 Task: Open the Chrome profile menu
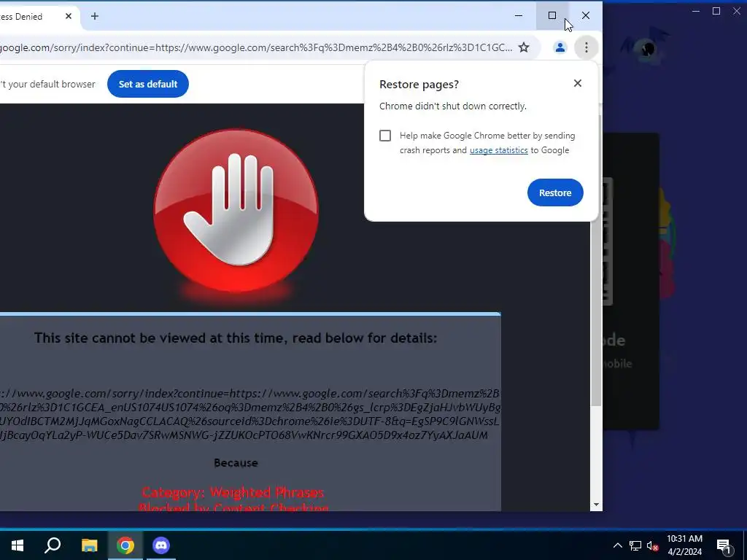560,47
